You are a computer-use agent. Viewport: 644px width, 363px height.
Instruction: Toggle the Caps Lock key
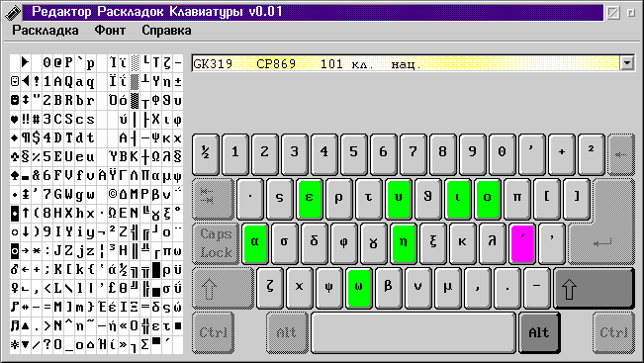tap(216, 243)
